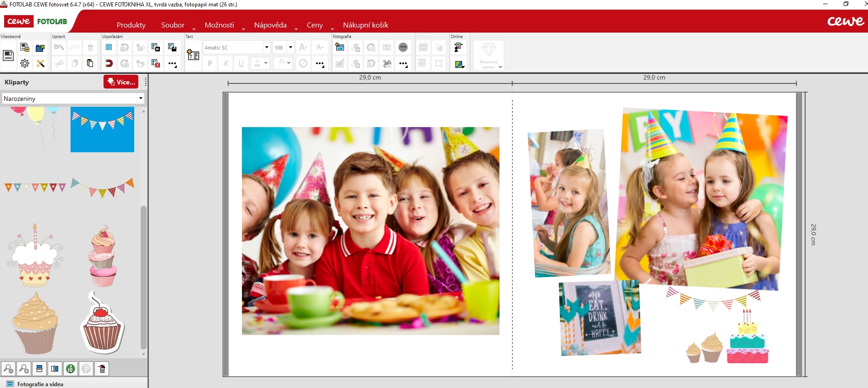Click the add text box icon
The image size is (868, 388).
[x=193, y=55]
